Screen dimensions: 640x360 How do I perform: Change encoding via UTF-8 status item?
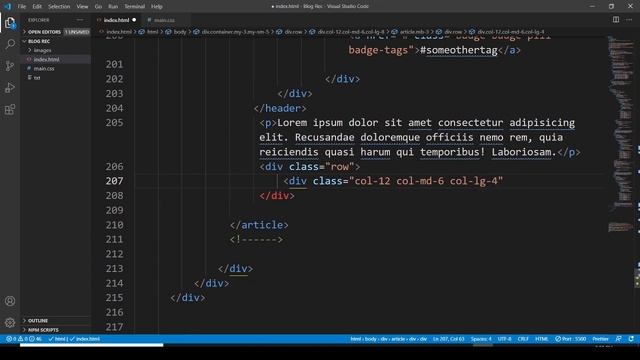pos(504,339)
